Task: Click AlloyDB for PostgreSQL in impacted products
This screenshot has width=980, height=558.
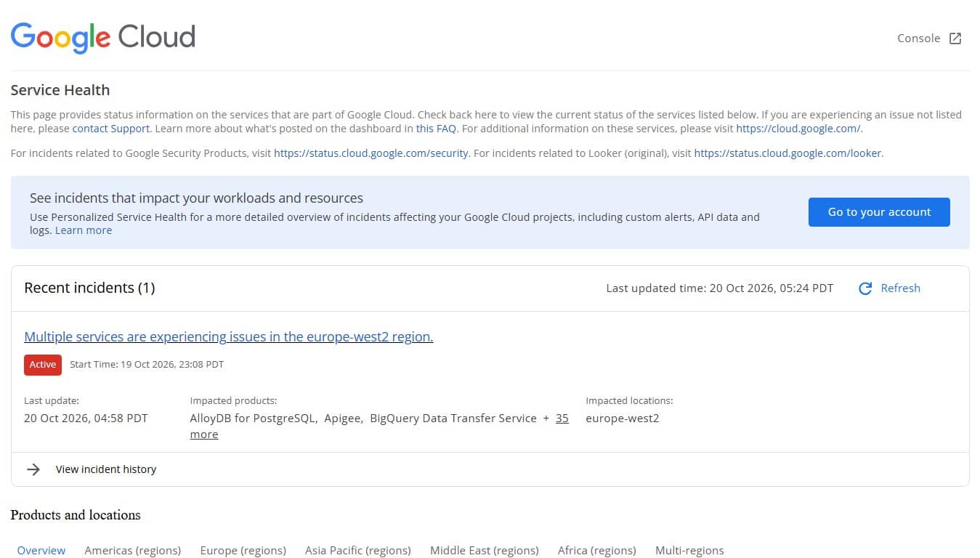Action: tap(254, 418)
